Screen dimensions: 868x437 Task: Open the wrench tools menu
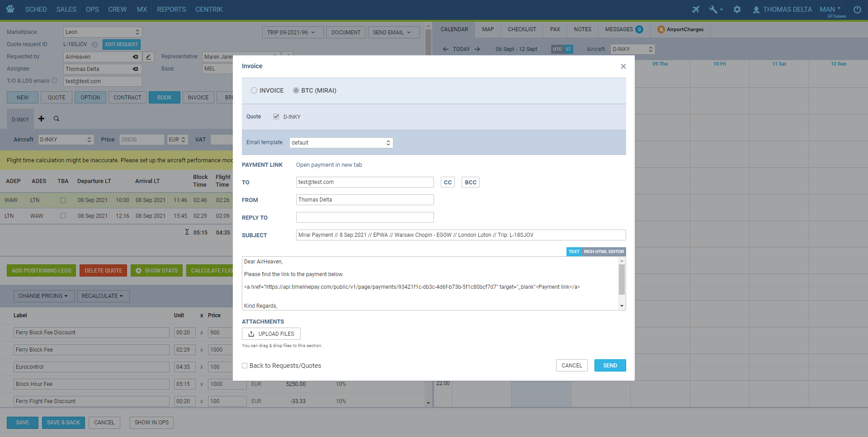coord(715,9)
